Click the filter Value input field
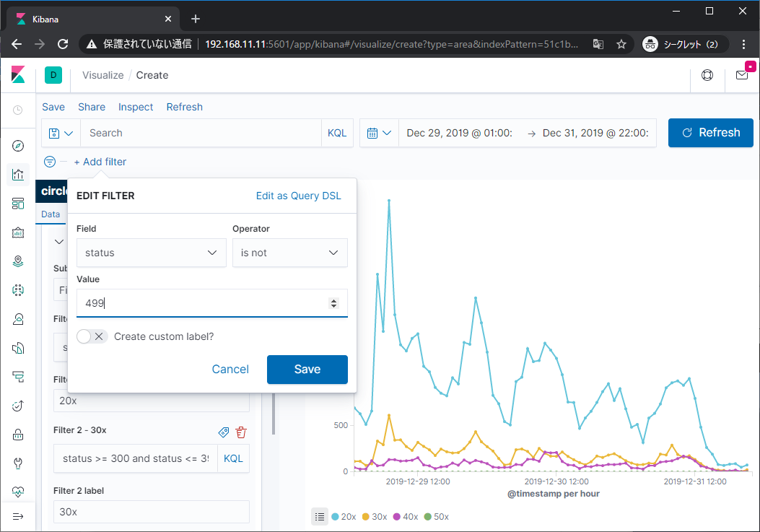This screenshot has height=532, width=760. (202, 303)
